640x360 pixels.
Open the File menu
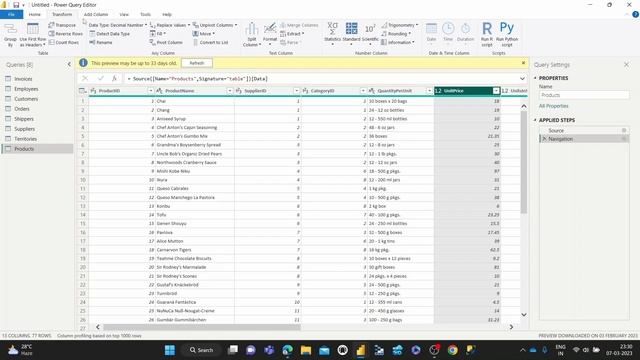(11, 14)
